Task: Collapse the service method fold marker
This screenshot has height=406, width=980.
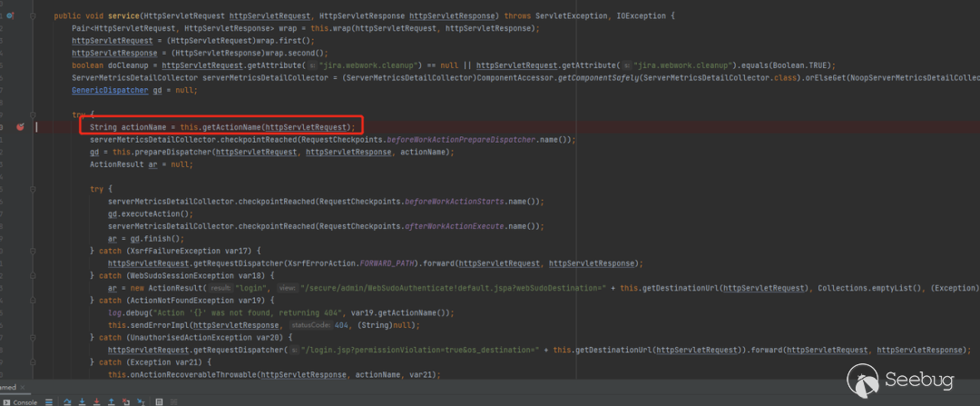Action: [33, 15]
